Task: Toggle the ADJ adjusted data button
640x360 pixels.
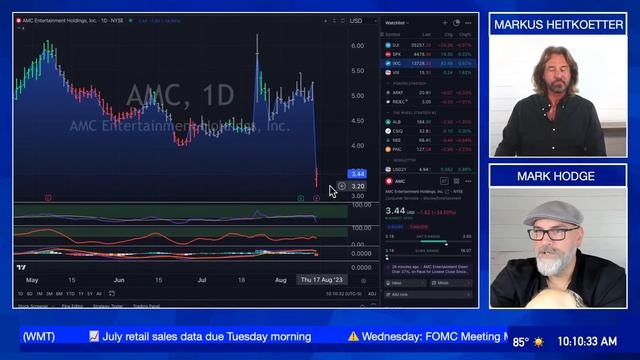Action: coord(372,293)
